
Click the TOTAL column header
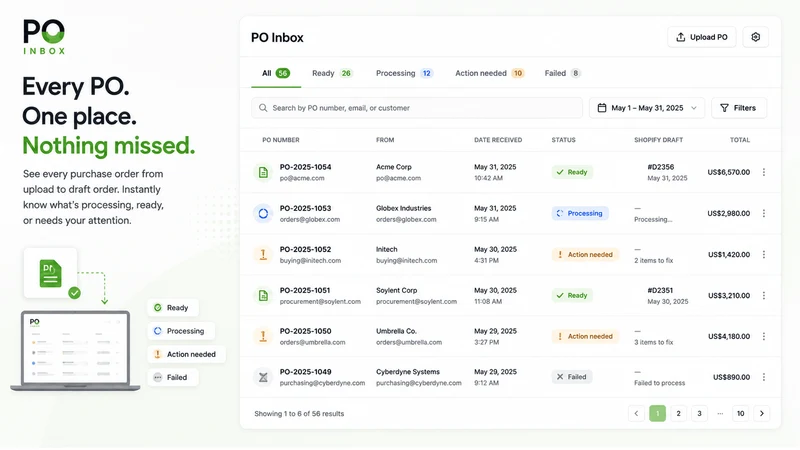(740, 140)
